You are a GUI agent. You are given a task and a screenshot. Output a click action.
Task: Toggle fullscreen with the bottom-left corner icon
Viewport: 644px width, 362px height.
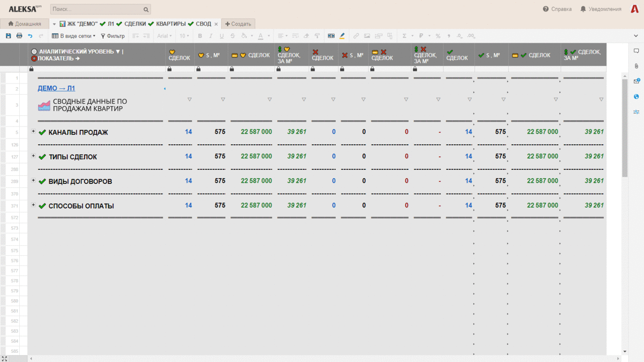(4, 359)
